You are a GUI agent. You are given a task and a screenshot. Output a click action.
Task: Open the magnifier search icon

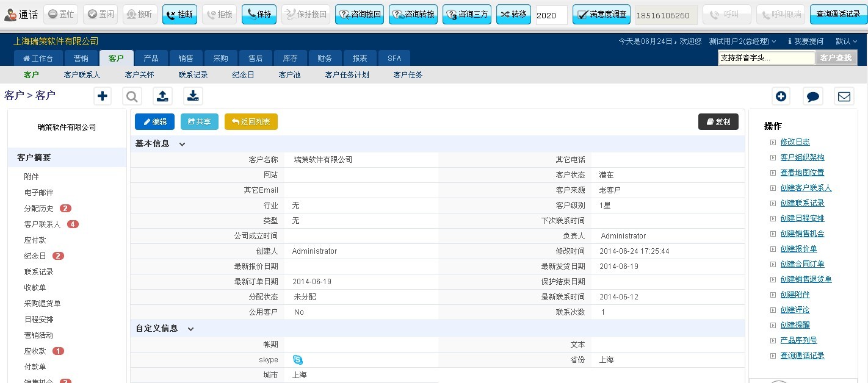tap(132, 96)
